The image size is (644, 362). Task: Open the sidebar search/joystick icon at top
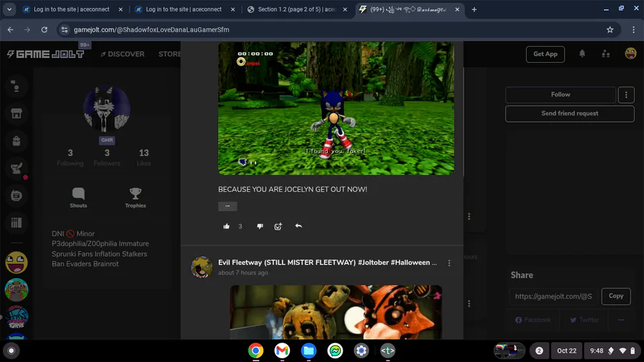tap(16, 87)
